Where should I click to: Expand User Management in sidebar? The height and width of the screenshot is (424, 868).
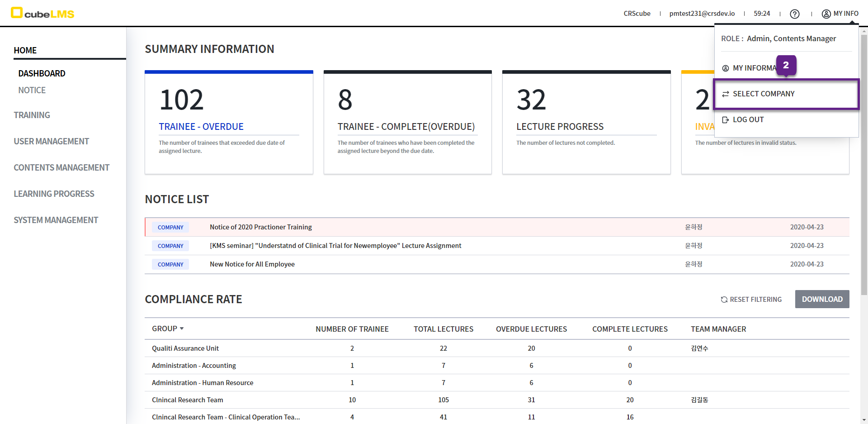(x=51, y=142)
